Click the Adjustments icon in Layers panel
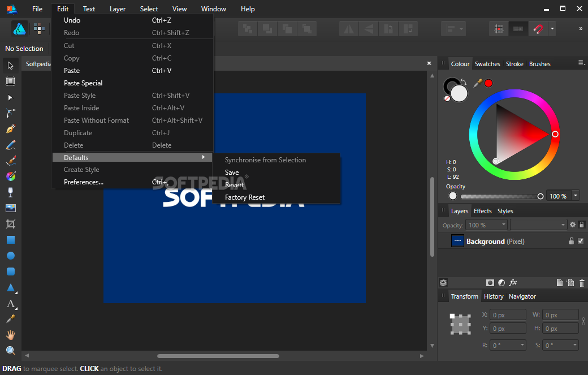The width and height of the screenshot is (588, 375). click(x=501, y=283)
